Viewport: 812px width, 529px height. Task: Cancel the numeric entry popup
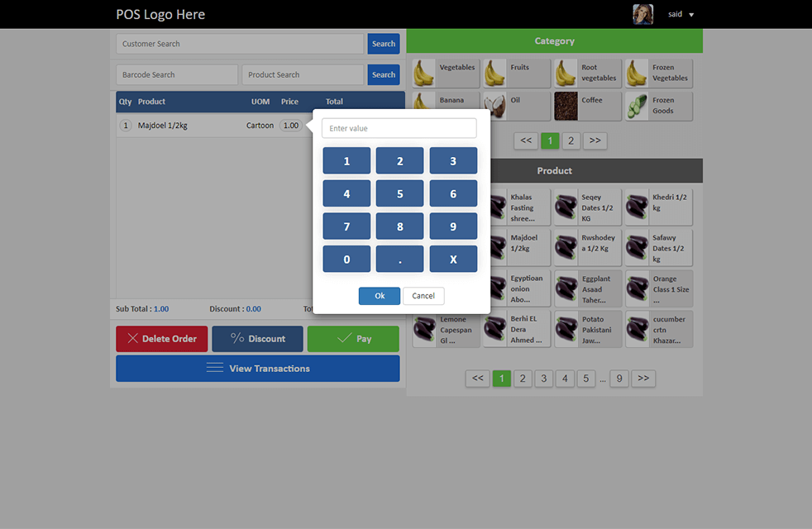[423, 295]
